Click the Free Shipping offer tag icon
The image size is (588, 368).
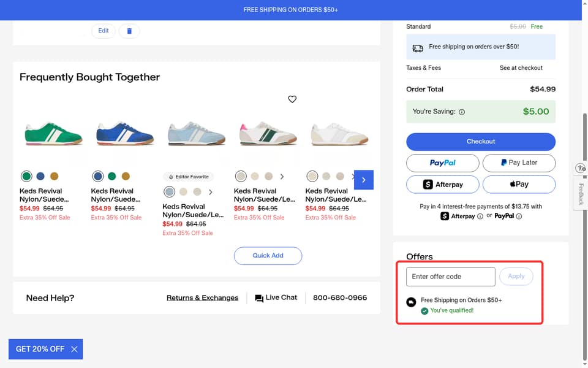point(411,302)
